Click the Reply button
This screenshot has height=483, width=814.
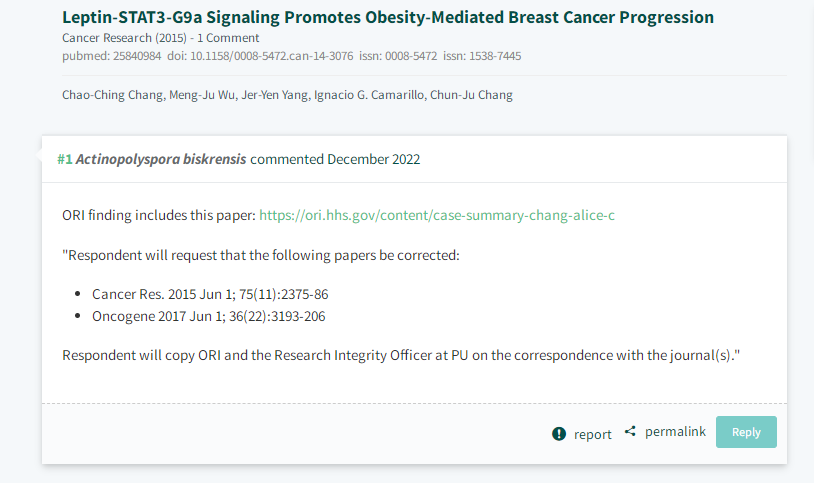[746, 432]
